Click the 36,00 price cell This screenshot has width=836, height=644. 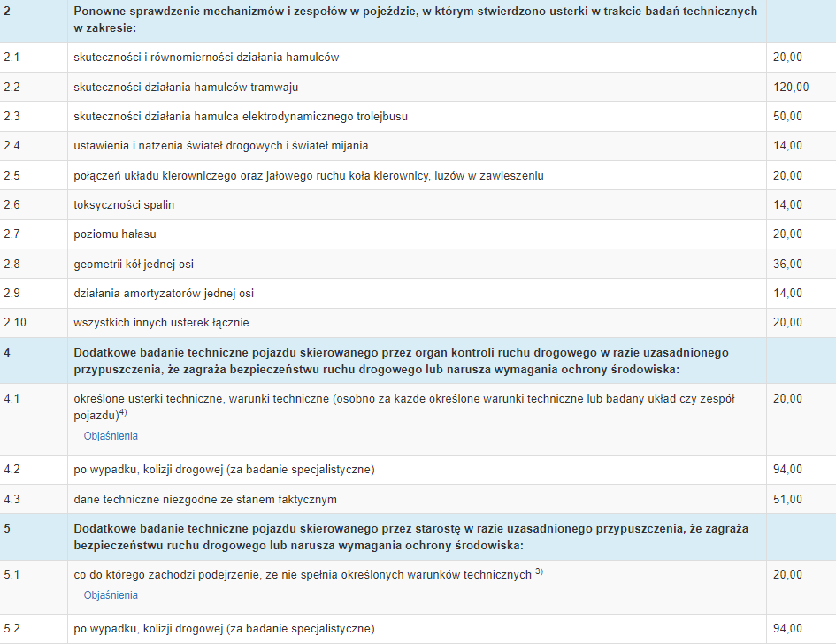click(x=787, y=264)
